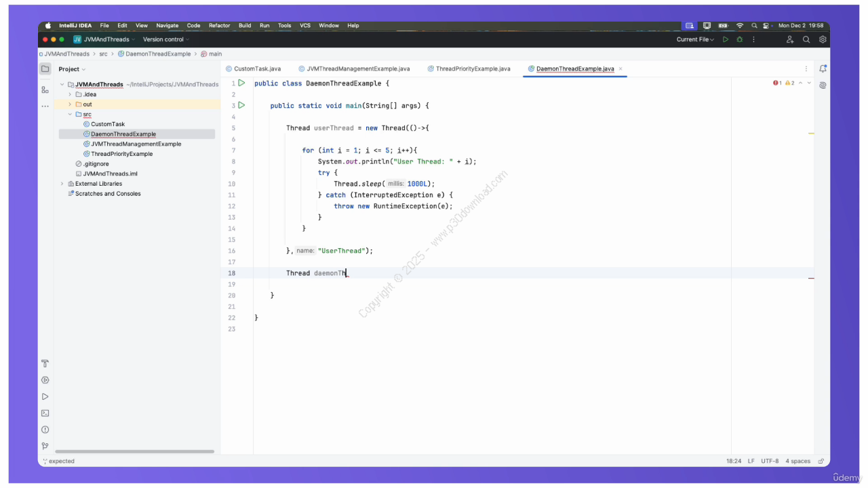Click the 4 spaces indent widget

point(798,461)
